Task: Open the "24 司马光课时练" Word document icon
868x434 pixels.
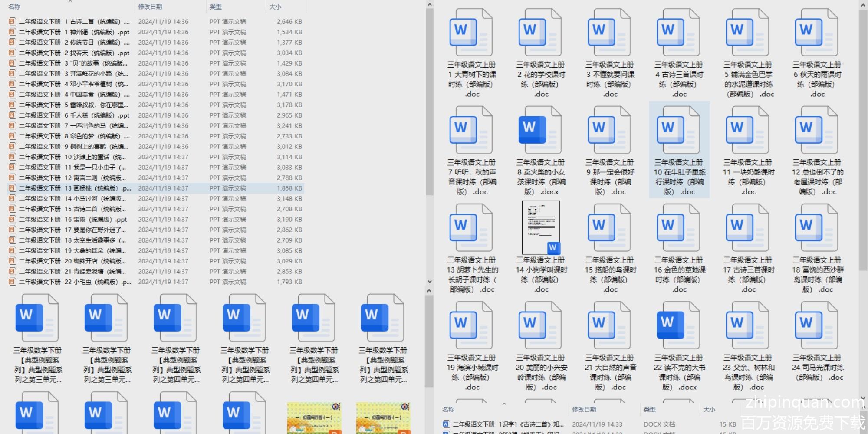Action: 816,325
